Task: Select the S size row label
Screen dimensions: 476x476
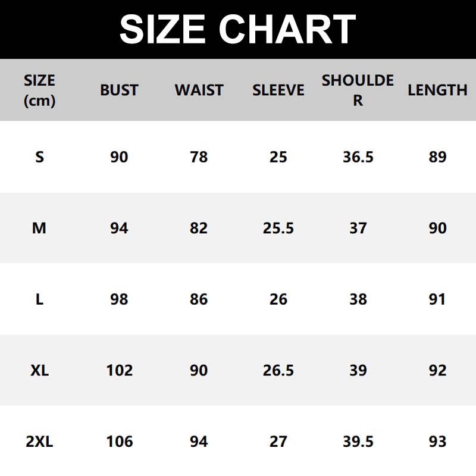Action: [x=39, y=157]
